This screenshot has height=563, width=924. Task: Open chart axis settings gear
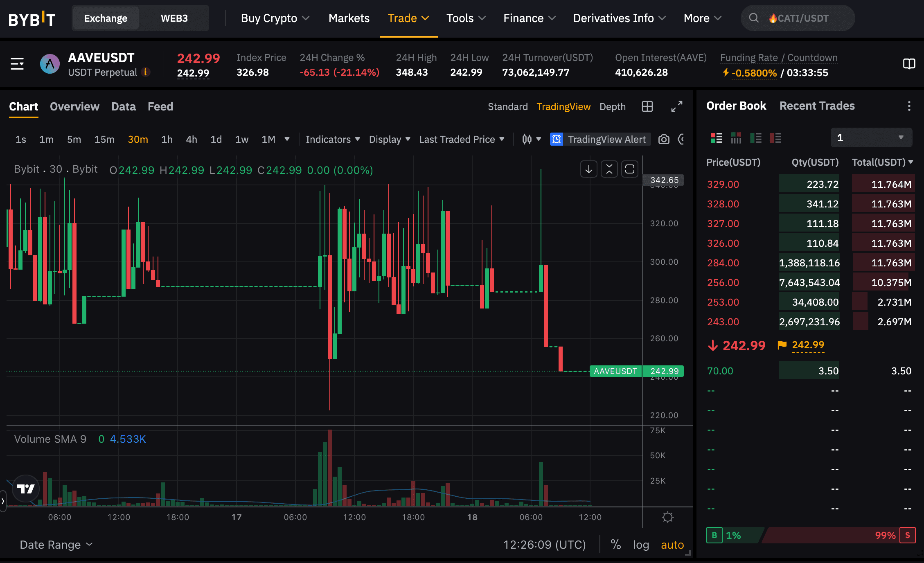pyautogui.click(x=668, y=517)
